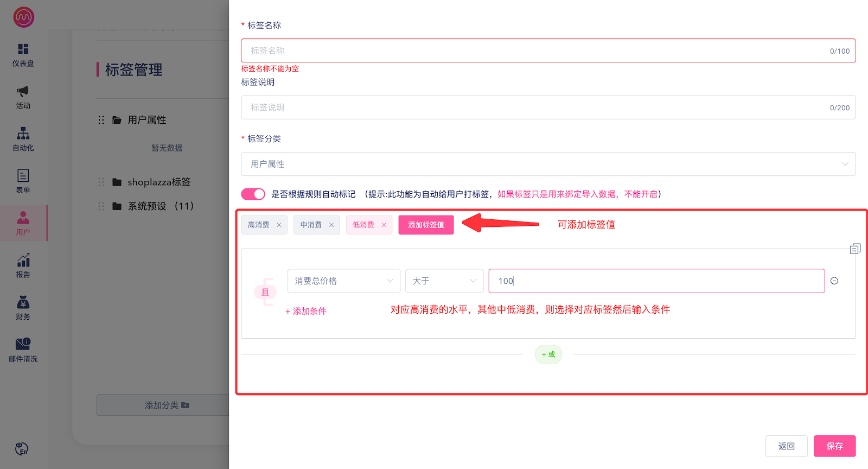Image resolution: width=868 pixels, height=469 pixels.
Task: Open the 自动化 automation icon
Action: pos(23,134)
